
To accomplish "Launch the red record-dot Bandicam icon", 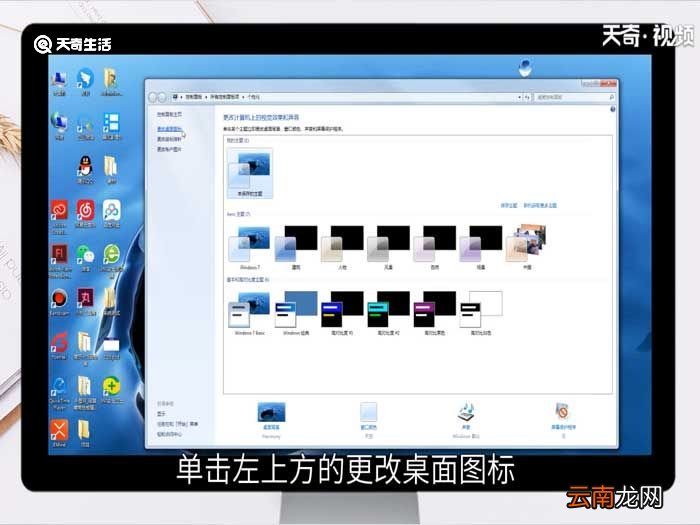I will coord(59,298).
